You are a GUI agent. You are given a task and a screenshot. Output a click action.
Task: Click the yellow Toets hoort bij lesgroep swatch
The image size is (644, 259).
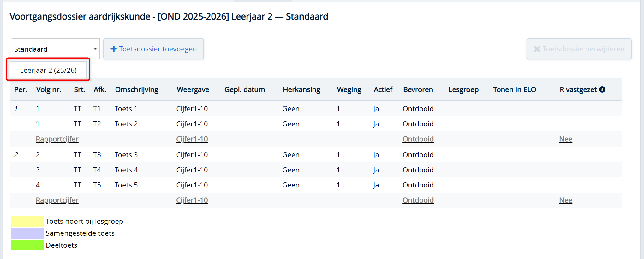(27, 221)
